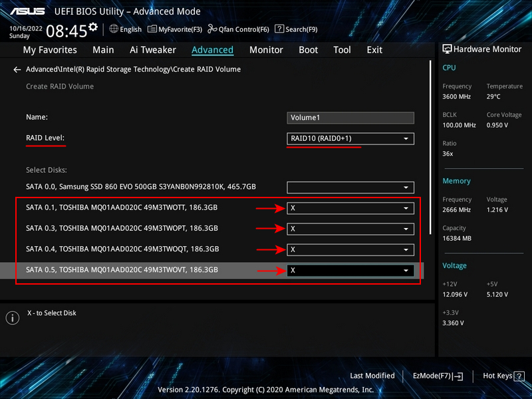Toggle disk selection for SATA 0.1 Toshiba
The image size is (532, 399).
pos(350,209)
